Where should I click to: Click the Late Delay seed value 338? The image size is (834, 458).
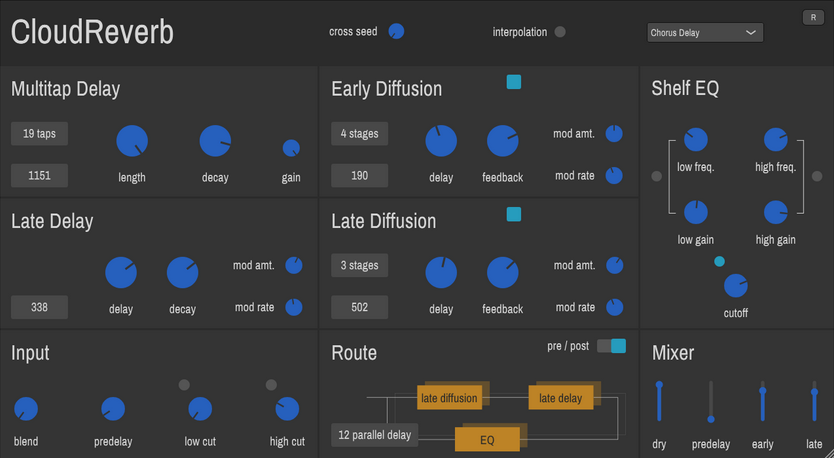pyautogui.click(x=39, y=307)
